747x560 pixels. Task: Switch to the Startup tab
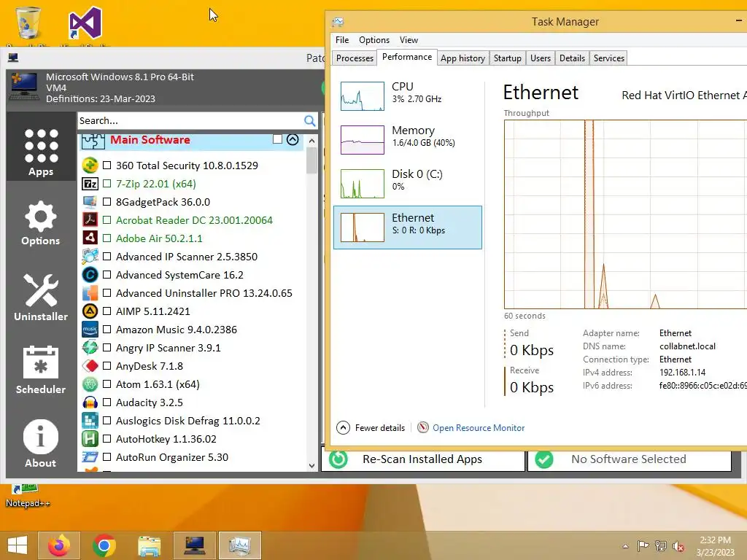(508, 58)
